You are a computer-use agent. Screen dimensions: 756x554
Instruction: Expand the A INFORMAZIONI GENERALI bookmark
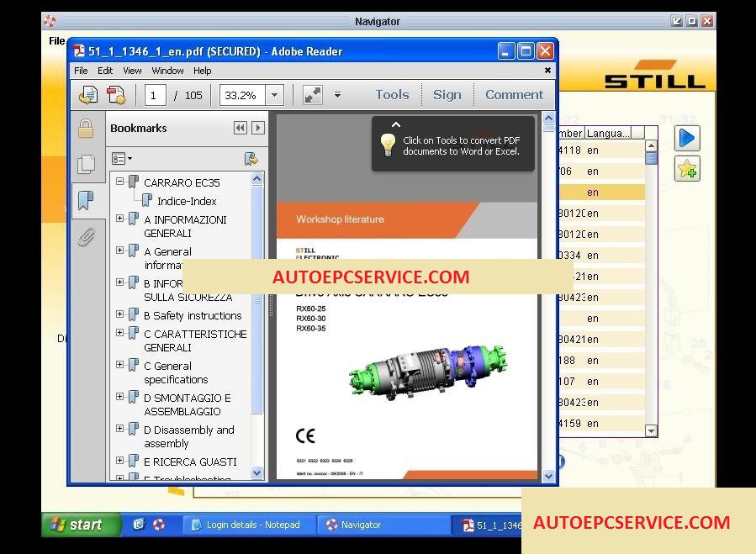[x=119, y=219]
